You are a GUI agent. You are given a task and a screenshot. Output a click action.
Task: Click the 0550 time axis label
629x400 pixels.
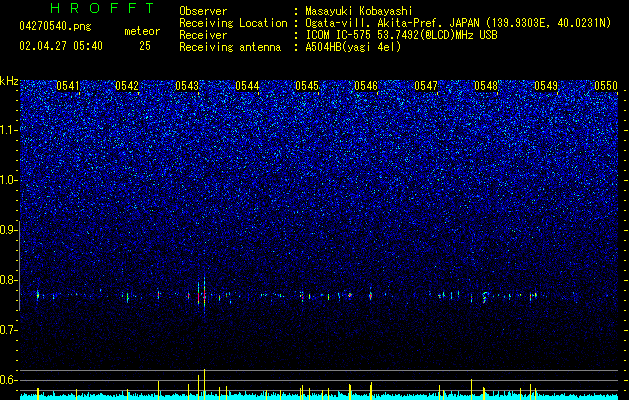(x=606, y=86)
